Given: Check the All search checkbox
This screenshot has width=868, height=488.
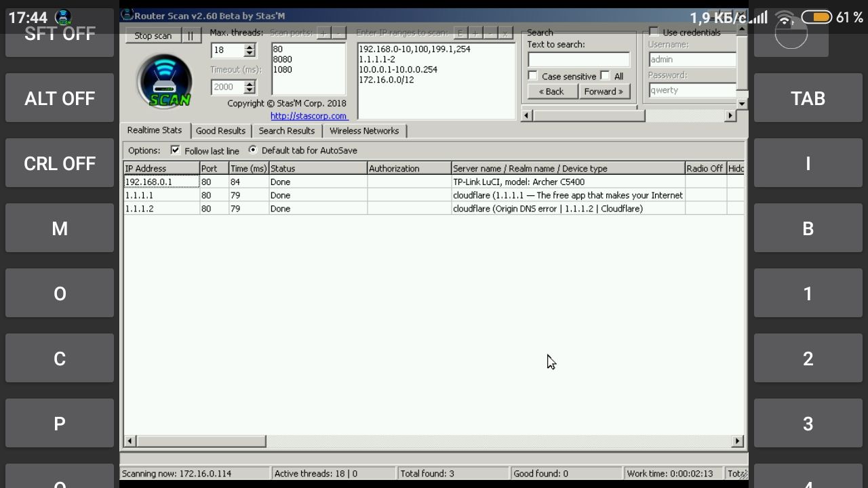Looking at the screenshot, I should (x=605, y=76).
